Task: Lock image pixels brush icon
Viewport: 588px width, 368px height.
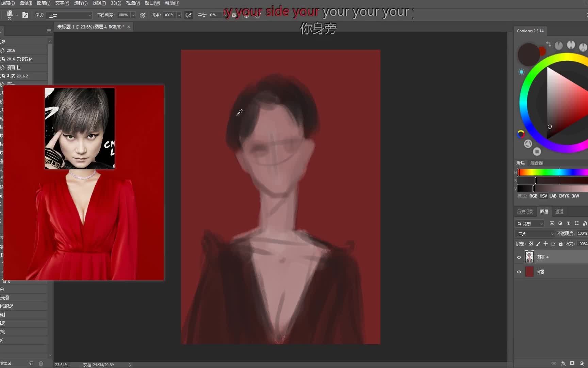Action: [x=538, y=244]
